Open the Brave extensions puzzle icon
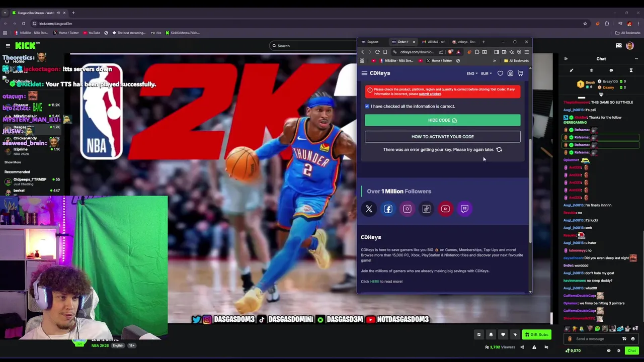This screenshot has height=362, width=644. 477,52
